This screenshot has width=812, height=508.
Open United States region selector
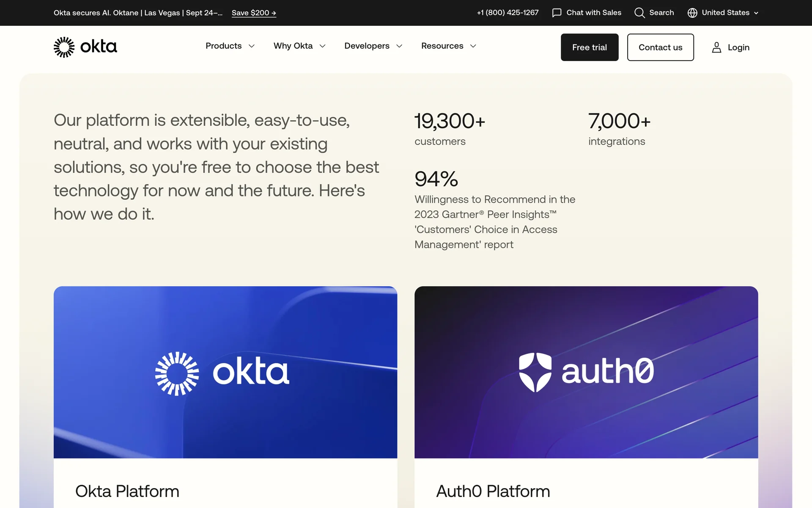pyautogui.click(x=725, y=13)
